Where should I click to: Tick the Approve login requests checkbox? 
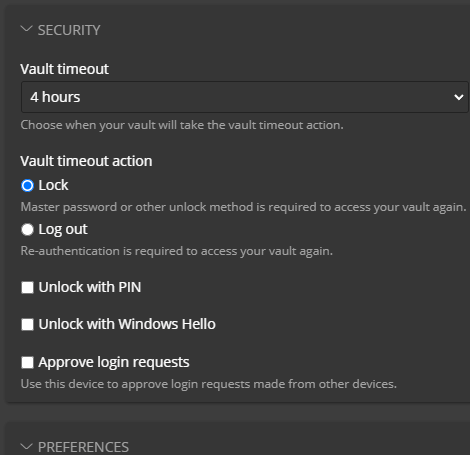(27, 362)
